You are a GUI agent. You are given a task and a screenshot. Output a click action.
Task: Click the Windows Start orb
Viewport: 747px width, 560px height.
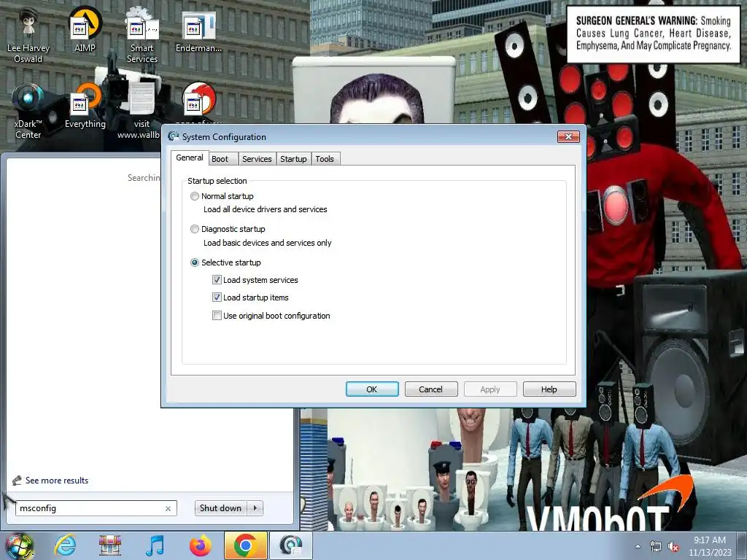click(20, 545)
